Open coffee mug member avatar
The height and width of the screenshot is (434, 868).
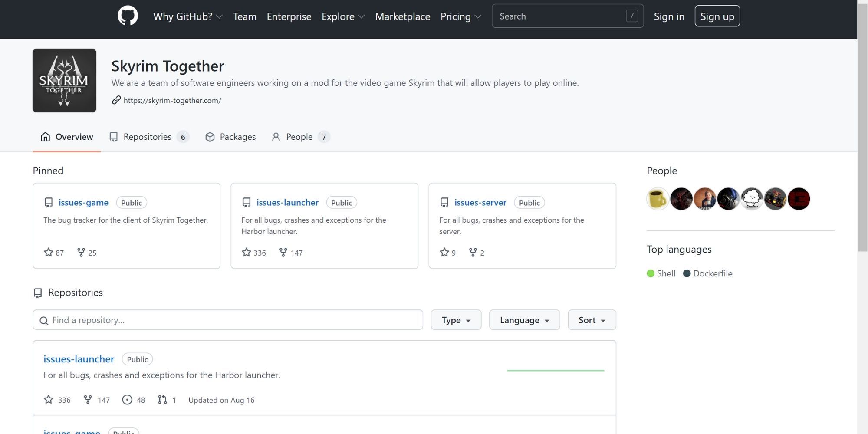coord(658,199)
